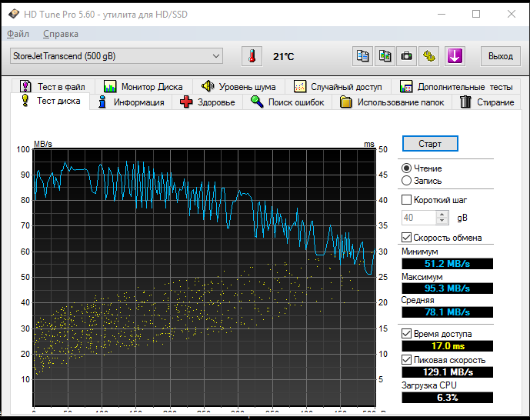The width and height of the screenshot is (530, 420).
Task: Click the thermometer temperature icon
Action: [252, 56]
